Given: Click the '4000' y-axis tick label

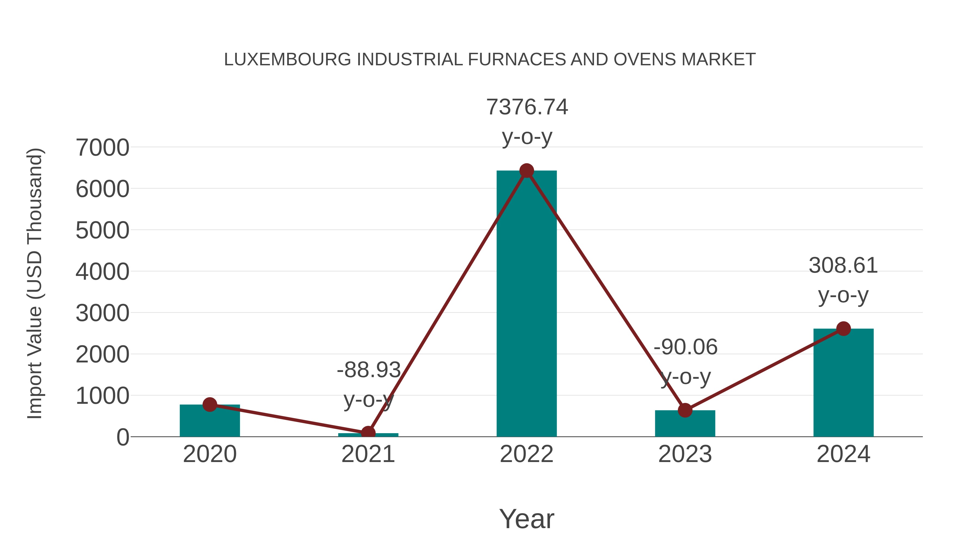Looking at the screenshot, I should pyautogui.click(x=102, y=272).
